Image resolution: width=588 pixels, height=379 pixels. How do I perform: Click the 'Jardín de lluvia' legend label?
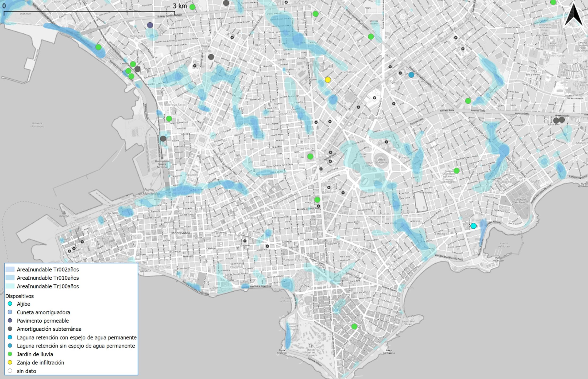point(35,354)
